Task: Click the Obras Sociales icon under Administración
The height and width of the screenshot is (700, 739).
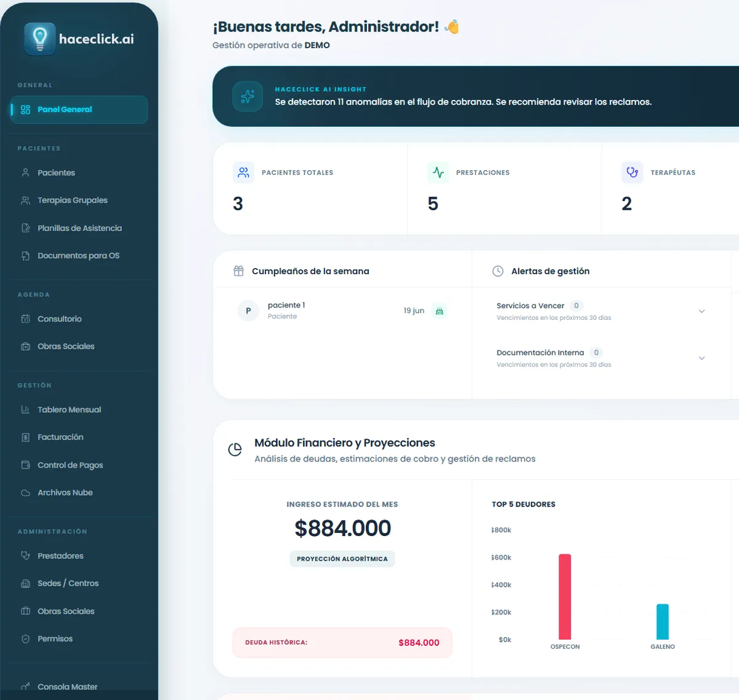Action: pyautogui.click(x=25, y=611)
